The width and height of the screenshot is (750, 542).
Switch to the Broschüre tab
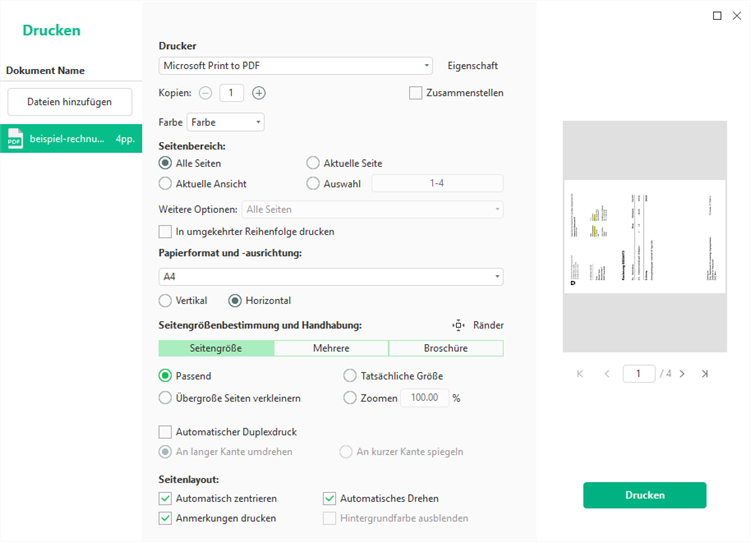(446, 348)
